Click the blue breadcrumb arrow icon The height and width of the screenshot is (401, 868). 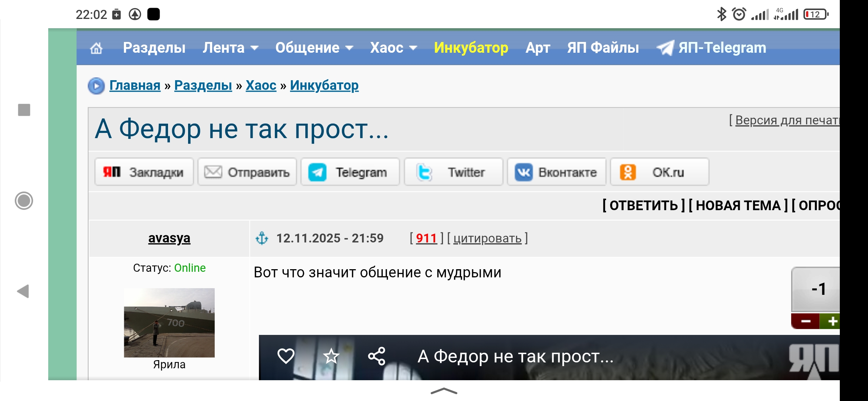point(96,86)
